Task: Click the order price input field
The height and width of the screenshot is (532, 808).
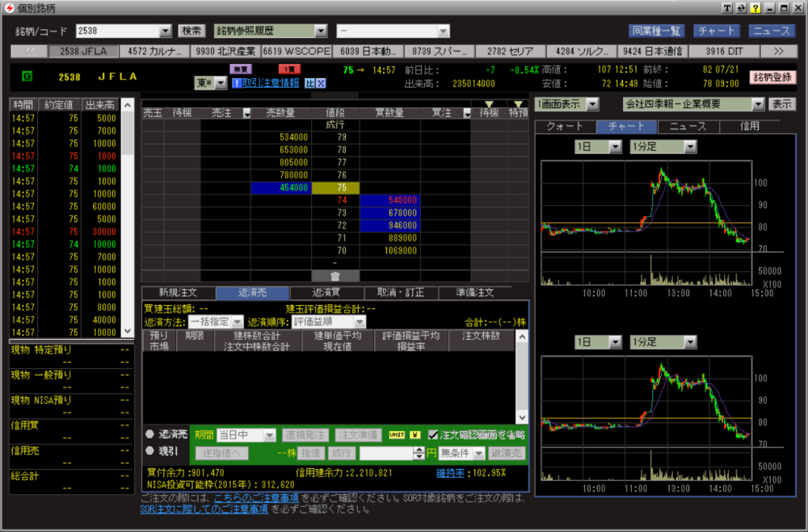Action: point(391,454)
